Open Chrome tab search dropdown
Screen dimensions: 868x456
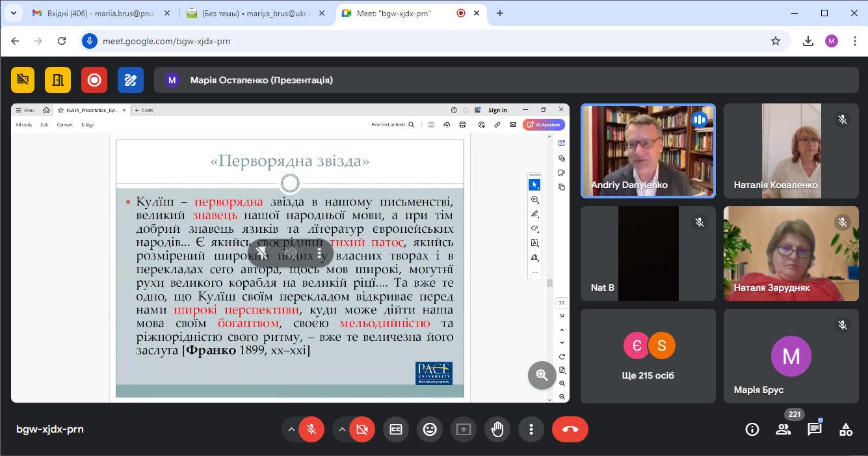(13, 13)
